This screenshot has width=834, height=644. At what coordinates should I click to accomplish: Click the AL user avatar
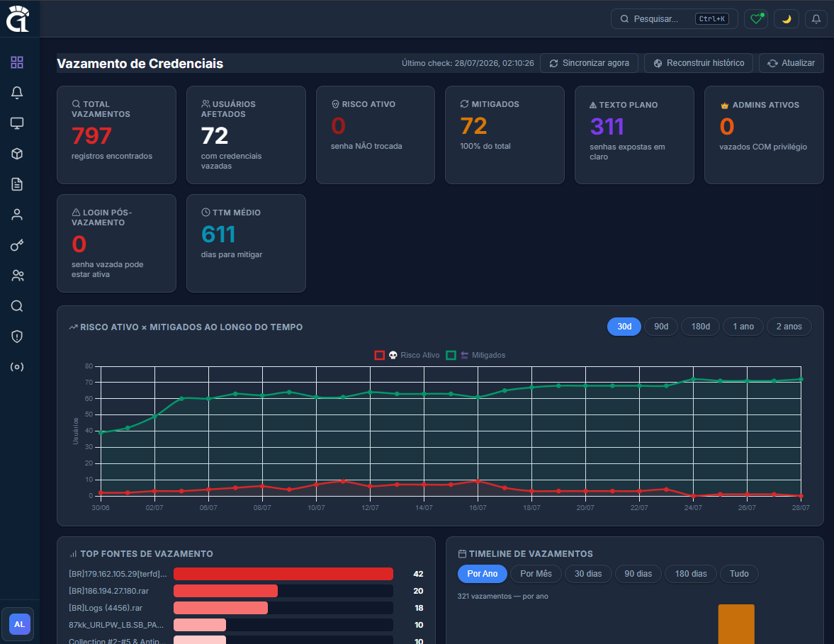coord(19,624)
